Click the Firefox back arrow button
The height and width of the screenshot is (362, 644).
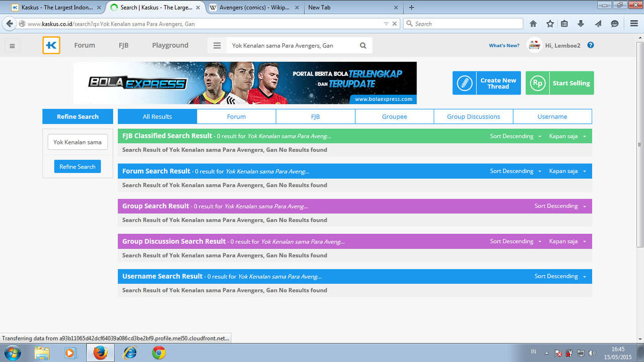(x=9, y=24)
